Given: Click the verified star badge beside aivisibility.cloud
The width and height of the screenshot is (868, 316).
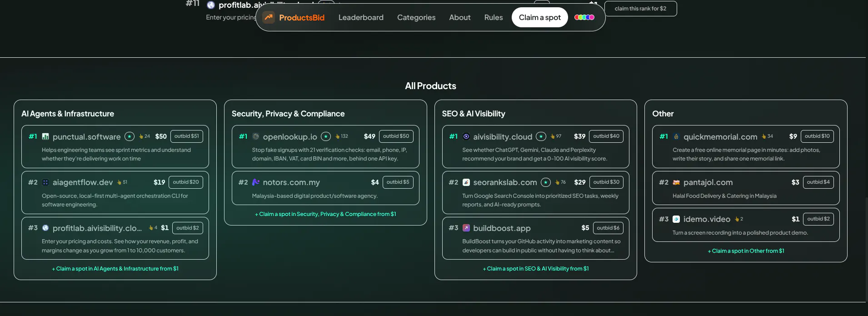Looking at the screenshot, I should click(x=541, y=136).
